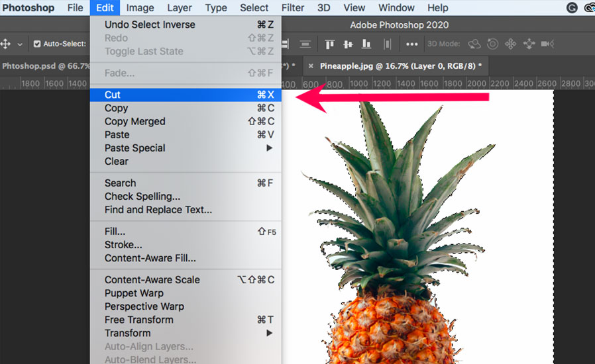Screen dimensions: 595x364
Task: Open the Type menu
Action: pyautogui.click(x=216, y=7)
